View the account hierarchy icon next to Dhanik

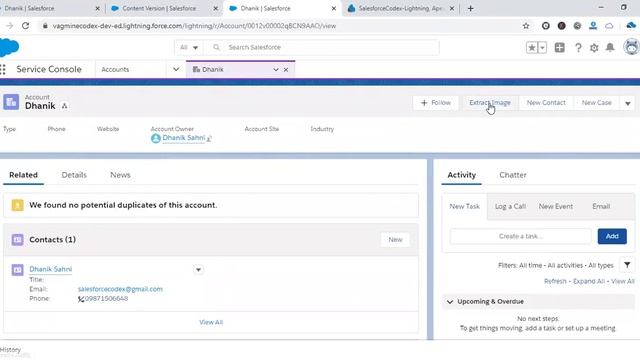point(64,106)
